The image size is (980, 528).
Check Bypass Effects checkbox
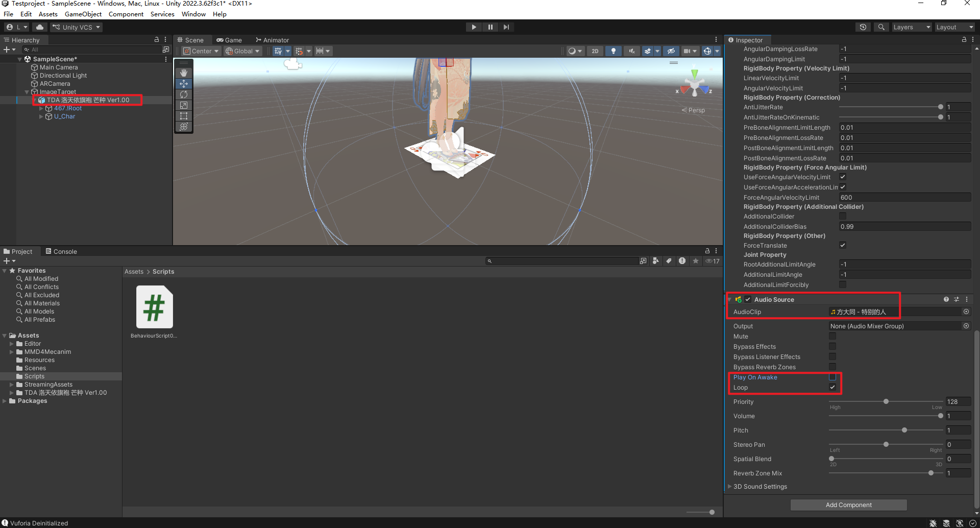pos(832,347)
